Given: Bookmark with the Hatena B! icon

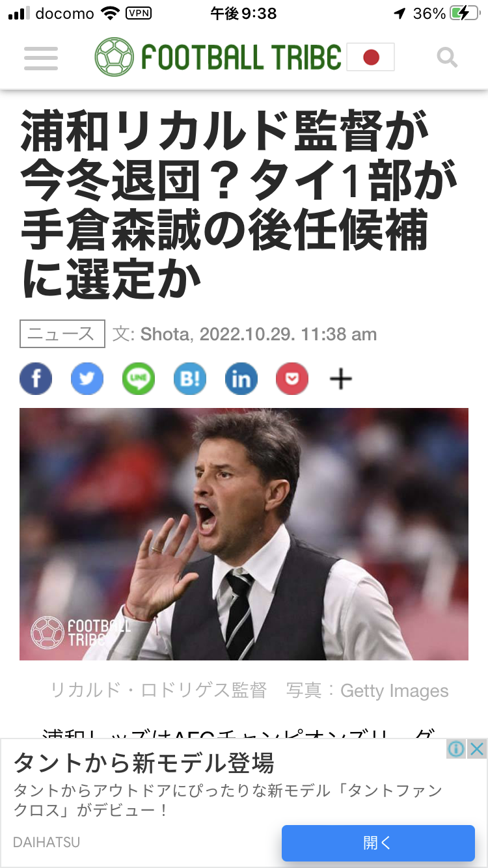Looking at the screenshot, I should (190, 379).
